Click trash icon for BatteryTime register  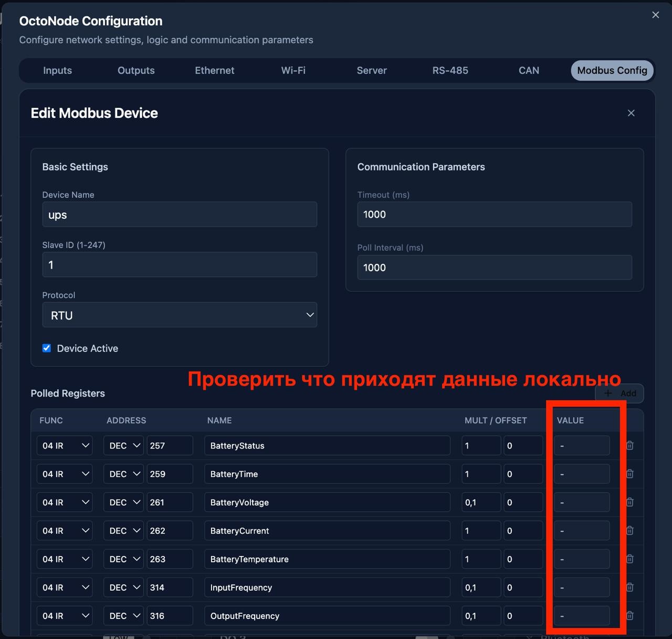(x=630, y=474)
